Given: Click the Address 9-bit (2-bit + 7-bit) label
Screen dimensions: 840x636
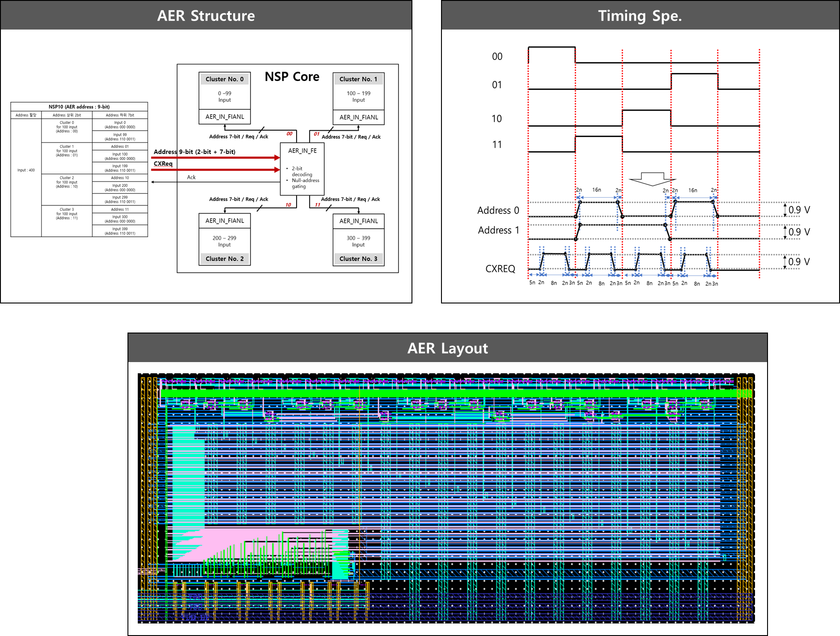Looking at the screenshot, I should coord(195,152).
